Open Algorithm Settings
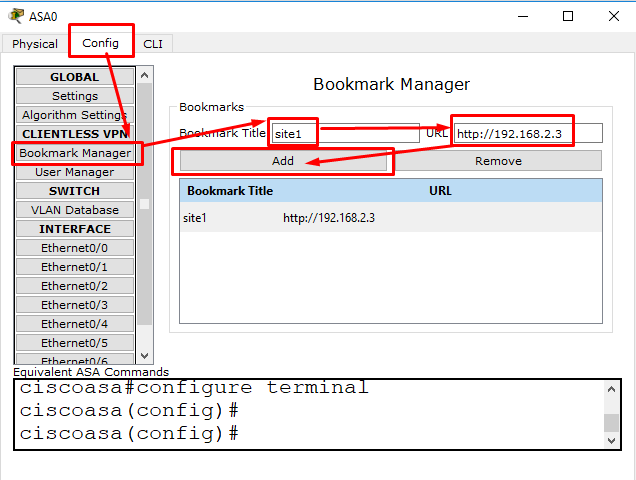 point(75,115)
